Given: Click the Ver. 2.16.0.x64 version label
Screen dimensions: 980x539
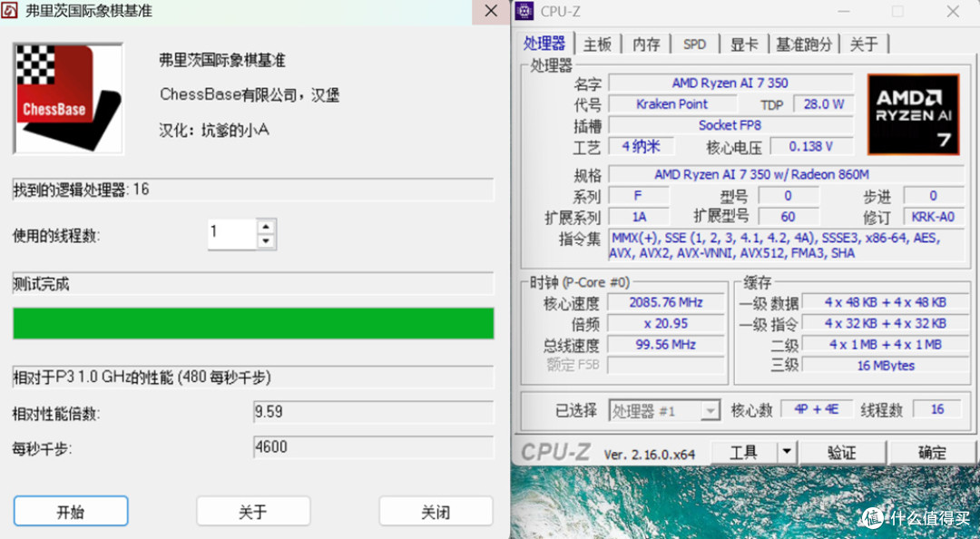Looking at the screenshot, I should coord(649,455).
